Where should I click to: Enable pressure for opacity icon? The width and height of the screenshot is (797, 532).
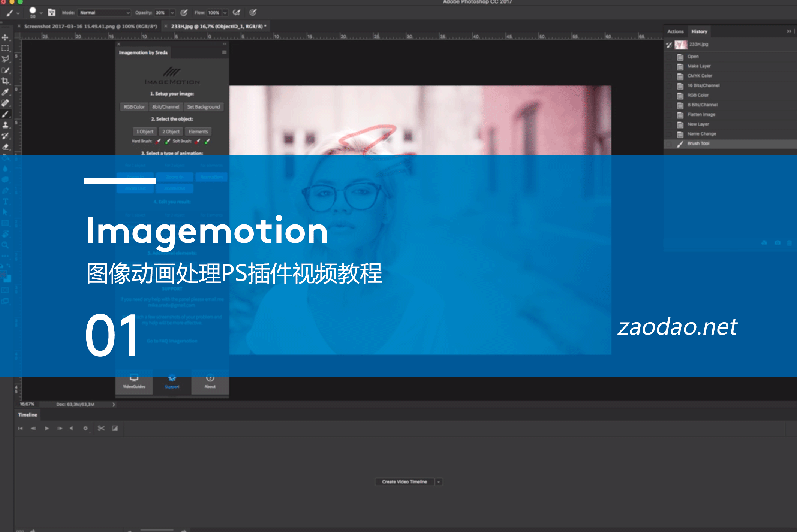pyautogui.click(x=184, y=13)
